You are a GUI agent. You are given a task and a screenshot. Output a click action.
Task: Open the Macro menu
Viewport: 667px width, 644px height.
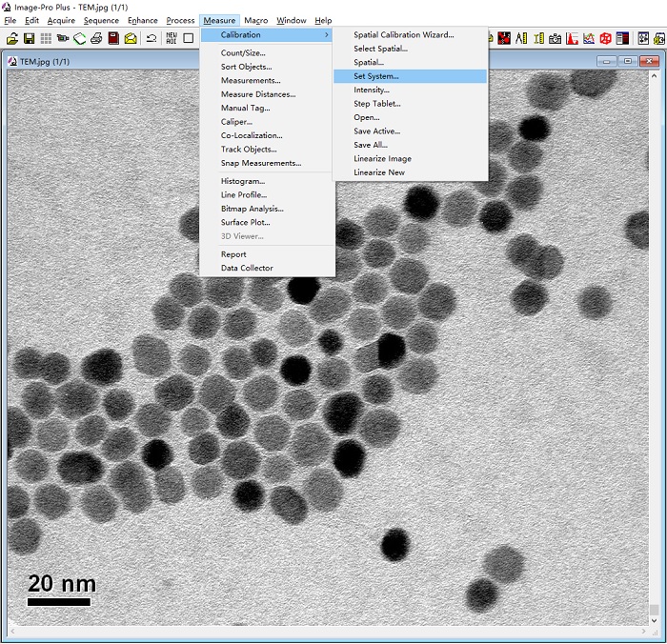[x=255, y=20]
